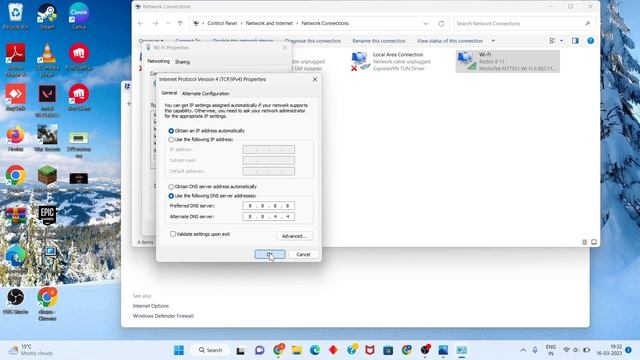Select 'Use the following DNS server addresses' radio
The image size is (640, 360).
[x=171, y=196]
